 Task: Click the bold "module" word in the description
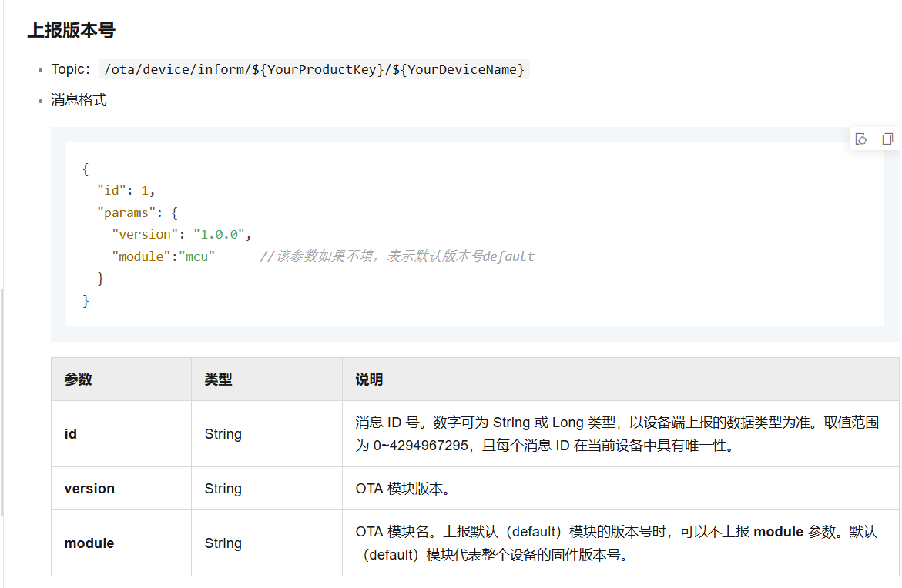click(778, 532)
